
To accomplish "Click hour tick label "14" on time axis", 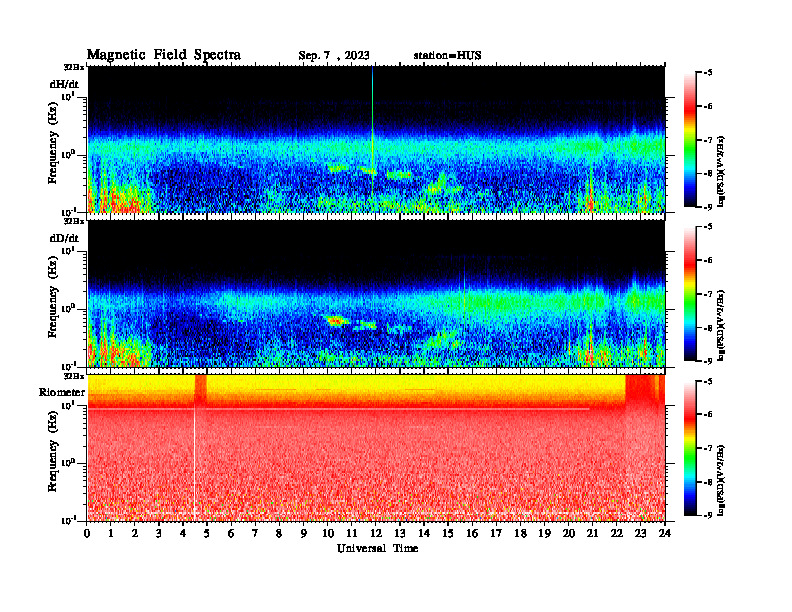I will click(424, 533).
